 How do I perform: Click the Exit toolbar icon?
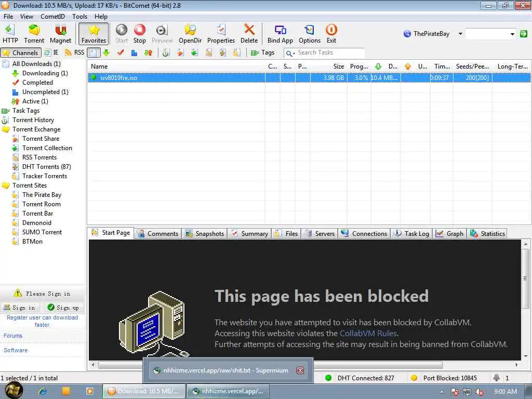click(331, 34)
